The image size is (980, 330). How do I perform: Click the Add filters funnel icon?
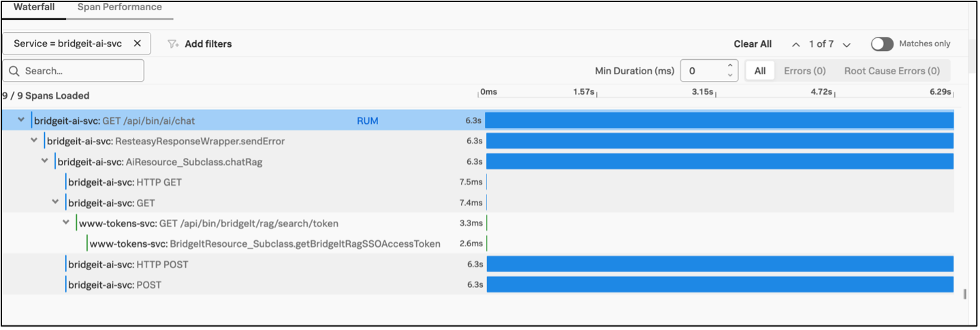[173, 44]
